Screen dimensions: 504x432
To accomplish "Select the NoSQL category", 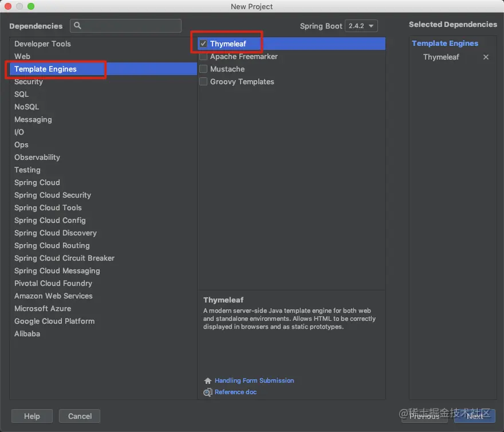I will [x=103, y=107].
